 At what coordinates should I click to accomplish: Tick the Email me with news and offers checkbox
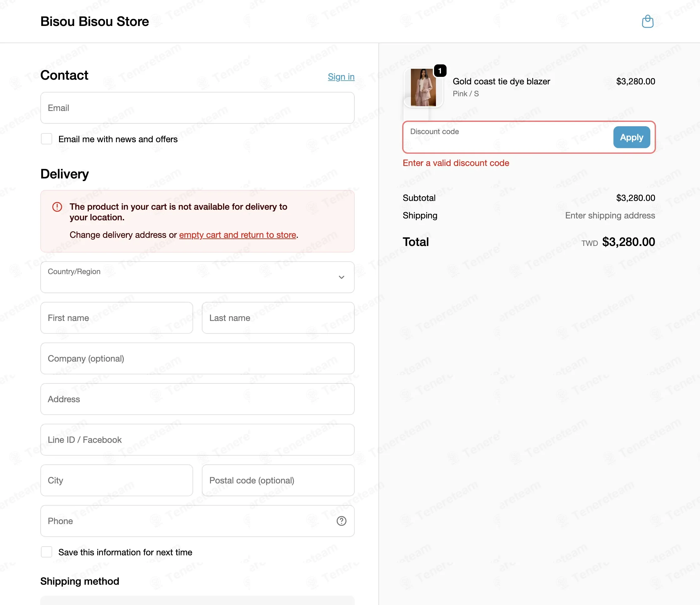(x=47, y=139)
